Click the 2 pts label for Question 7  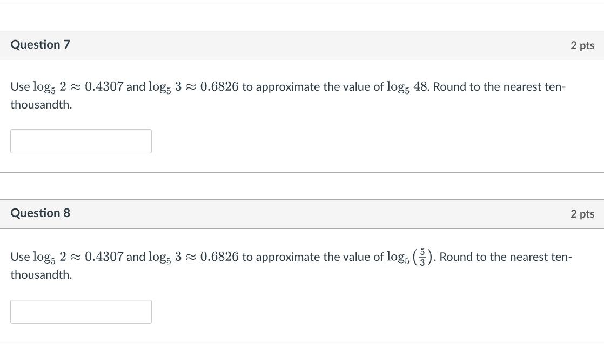coord(582,45)
